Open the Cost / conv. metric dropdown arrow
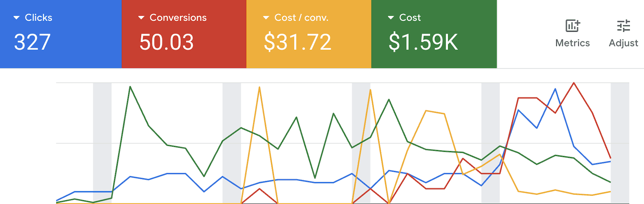Screen dimensions: 644x204 (x=266, y=18)
